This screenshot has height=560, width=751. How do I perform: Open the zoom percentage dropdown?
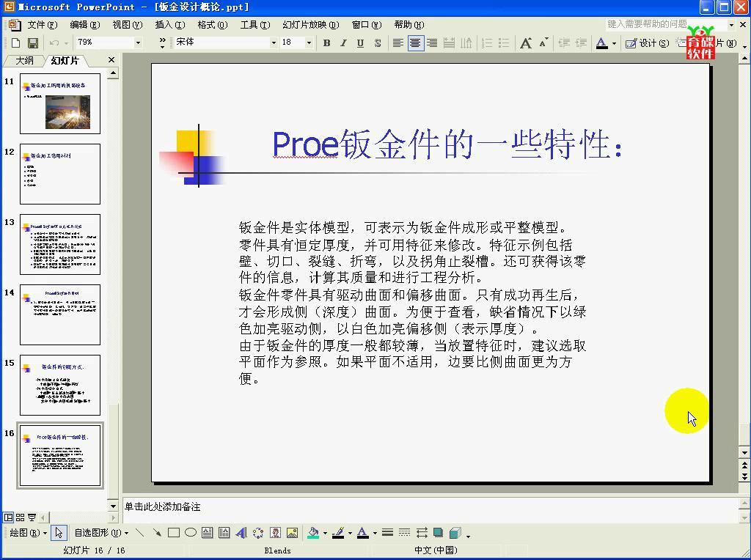[x=138, y=43]
